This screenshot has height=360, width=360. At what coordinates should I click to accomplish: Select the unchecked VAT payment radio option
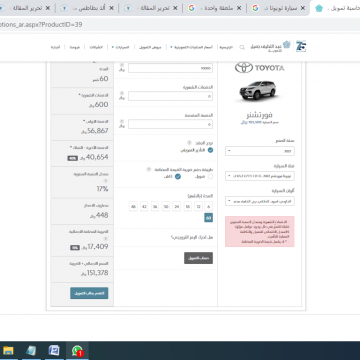210,177
